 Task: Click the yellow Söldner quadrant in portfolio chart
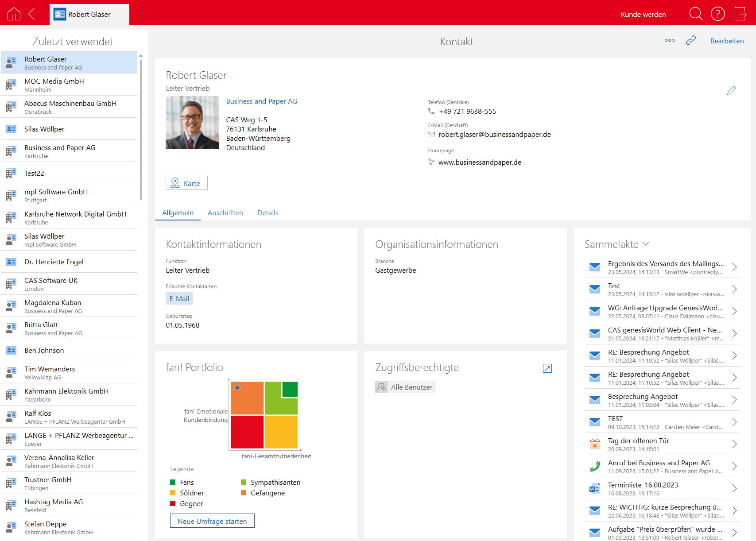pyautogui.click(x=281, y=432)
